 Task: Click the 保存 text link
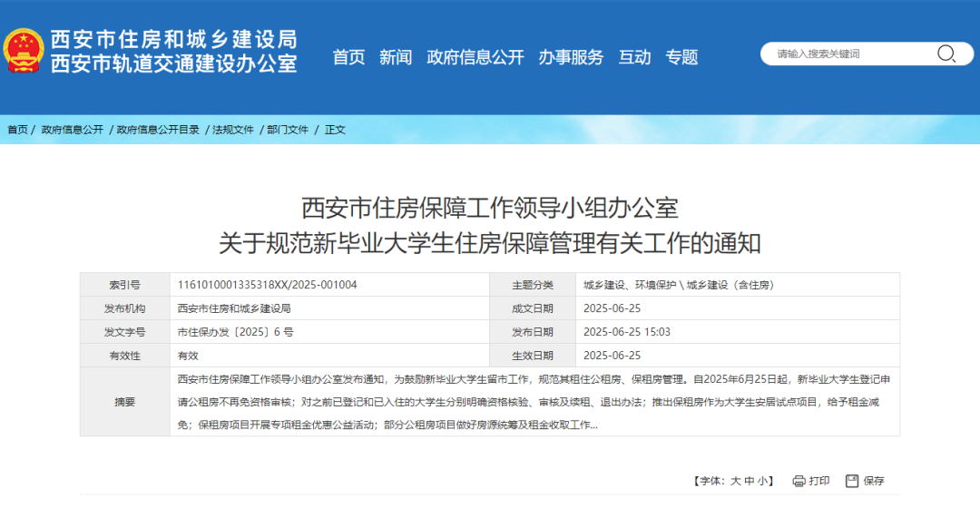point(874,481)
